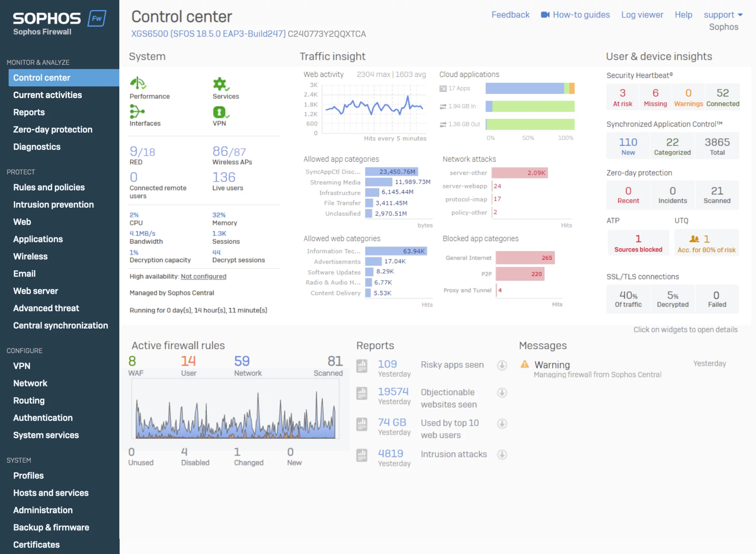Open the Web protection menu item

pos(22,222)
